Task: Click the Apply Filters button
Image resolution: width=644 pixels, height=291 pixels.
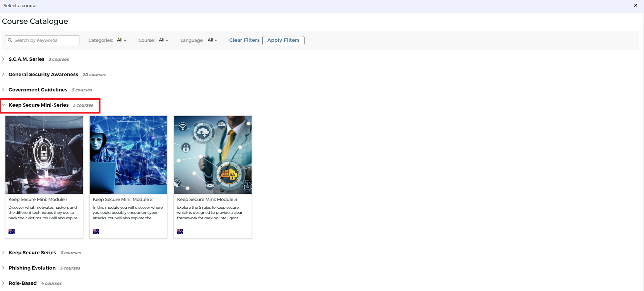Action: pyautogui.click(x=283, y=40)
